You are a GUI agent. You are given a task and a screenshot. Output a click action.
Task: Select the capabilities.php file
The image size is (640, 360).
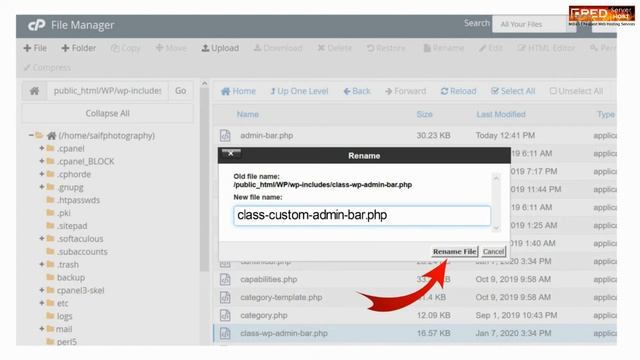[269, 280]
